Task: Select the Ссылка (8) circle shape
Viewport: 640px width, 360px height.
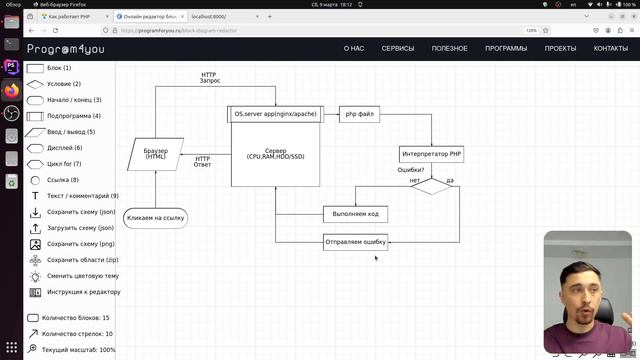Action: (x=35, y=180)
